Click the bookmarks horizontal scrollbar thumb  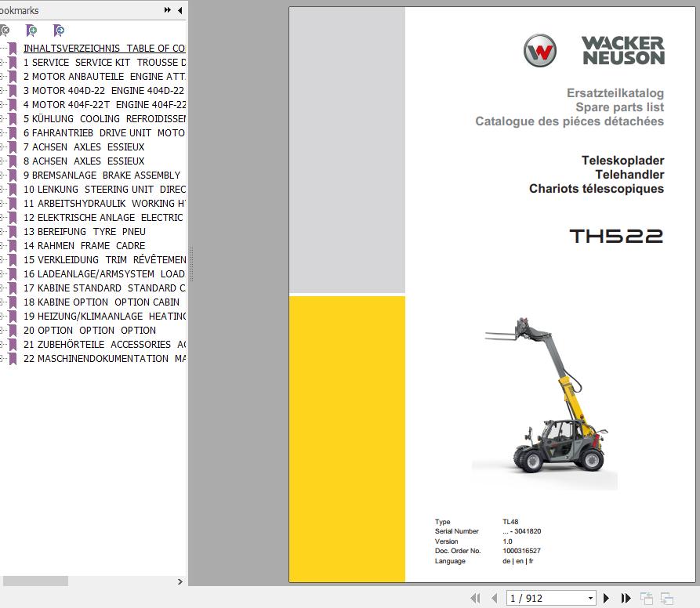[x=35, y=581]
